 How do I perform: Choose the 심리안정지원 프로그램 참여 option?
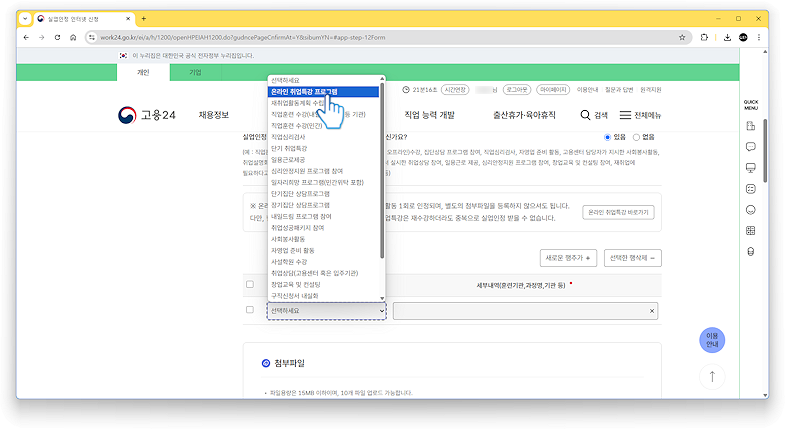click(x=323, y=171)
